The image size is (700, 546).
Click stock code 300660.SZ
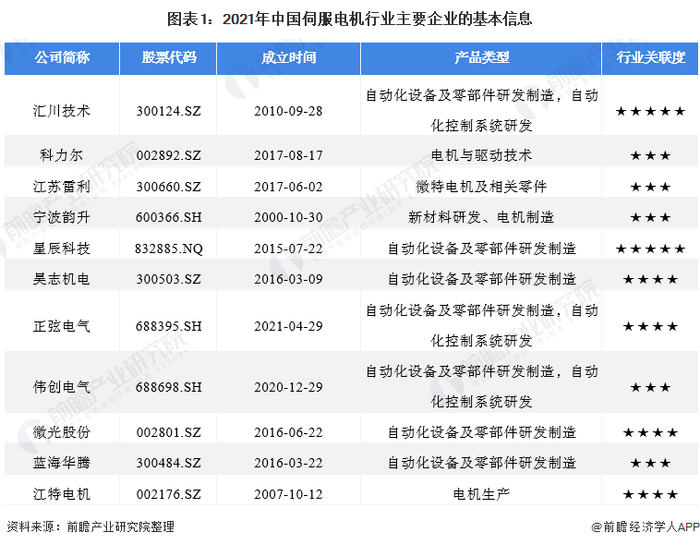pos(169,187)
